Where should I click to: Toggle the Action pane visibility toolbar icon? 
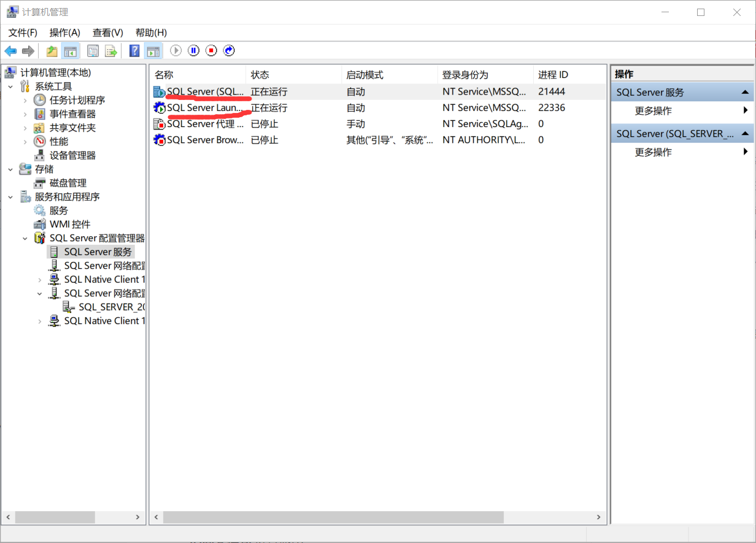click(153, 50)
